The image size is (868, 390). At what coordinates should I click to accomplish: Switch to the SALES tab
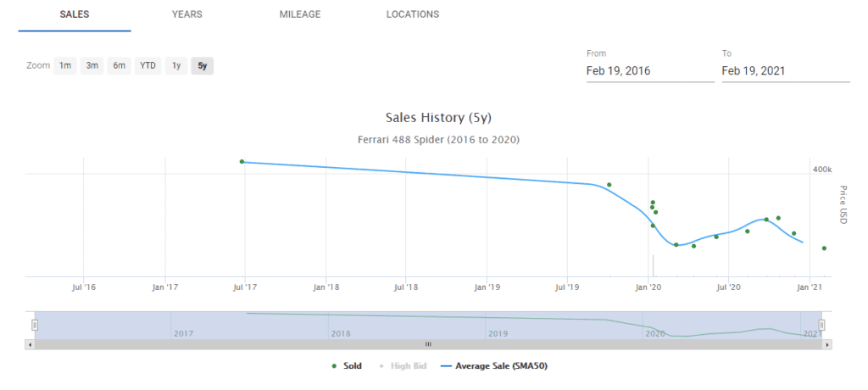[75, 14]
